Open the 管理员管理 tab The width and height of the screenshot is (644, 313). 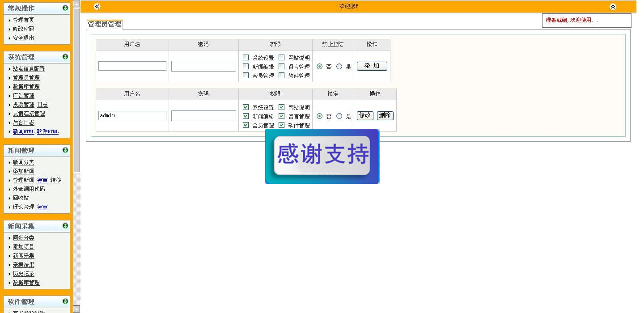pos(104,24)
